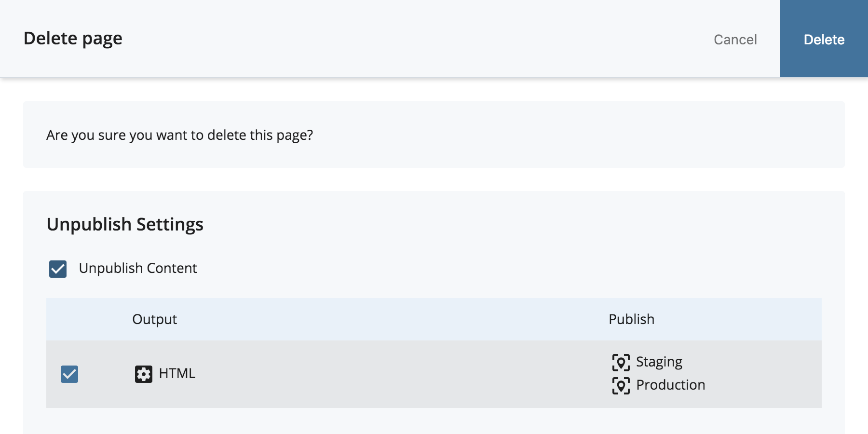Click the word Settings in section heading
The height and width of the screenshot is (434, 868).
coord(170,225)
